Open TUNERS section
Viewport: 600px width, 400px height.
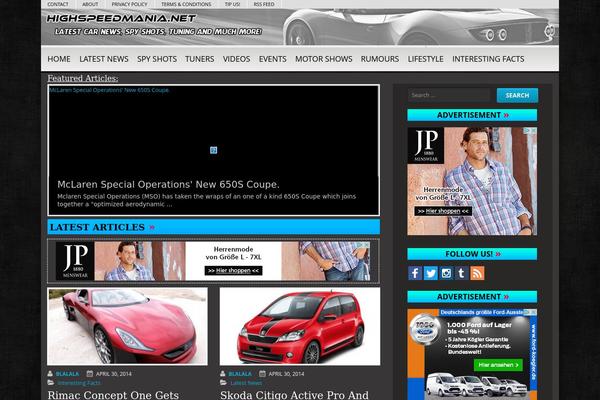coord(200,59)
